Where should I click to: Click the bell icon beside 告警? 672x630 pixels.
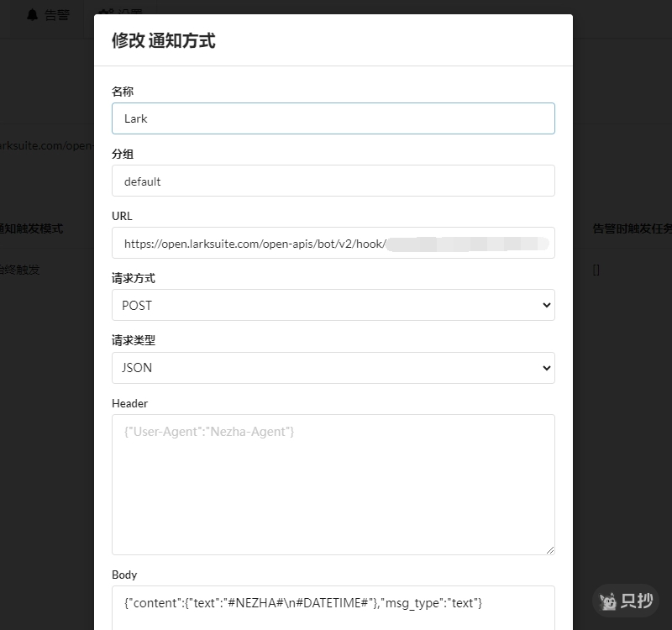pyautogui.click(x=33, y=15)
